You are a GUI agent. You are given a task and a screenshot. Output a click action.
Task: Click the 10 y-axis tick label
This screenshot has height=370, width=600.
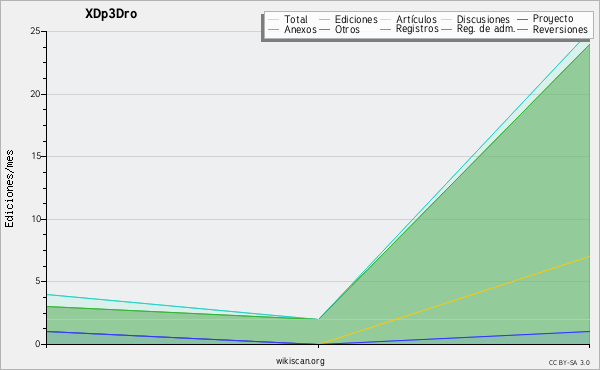(36, 219)
